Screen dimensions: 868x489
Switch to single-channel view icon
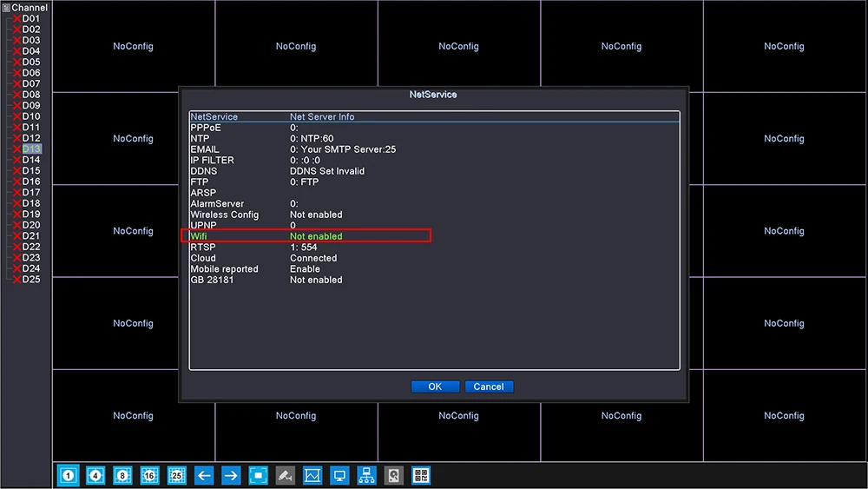(68, 475)
